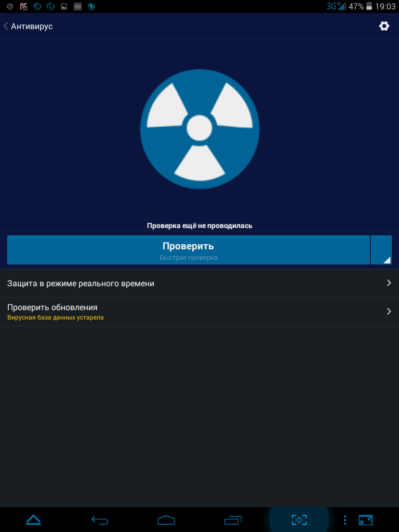Open antivirus settings gear icon
Viewport: 399px width, 532px height.
pos(384,26)
